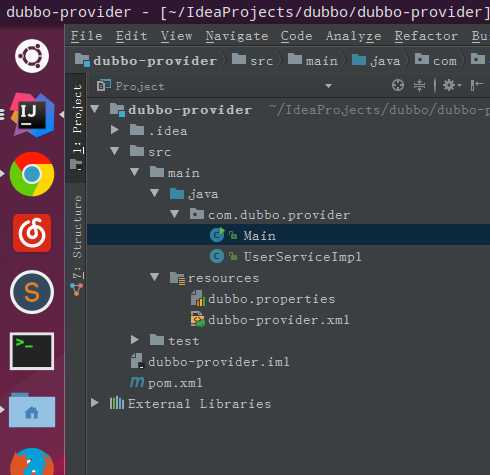Click the scroll from source crosshair icon
The image size is (490, 475).
coord(398,86)
